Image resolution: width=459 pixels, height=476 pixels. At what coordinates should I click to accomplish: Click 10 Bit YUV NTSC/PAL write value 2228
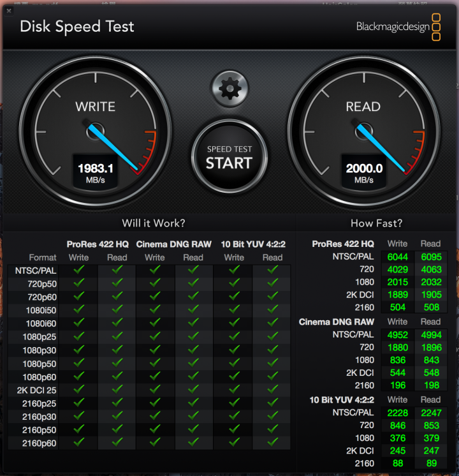click(x=397, y=413)
